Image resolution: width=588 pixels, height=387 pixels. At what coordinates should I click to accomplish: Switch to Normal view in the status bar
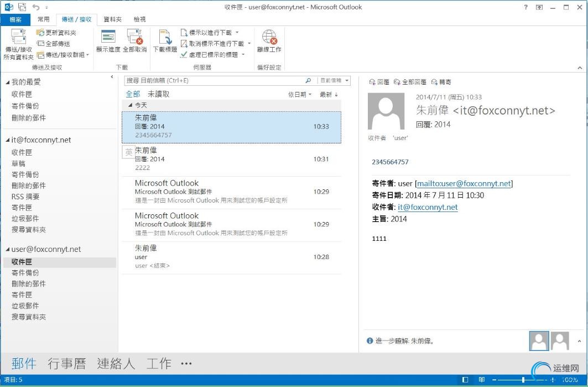[465, 380]
